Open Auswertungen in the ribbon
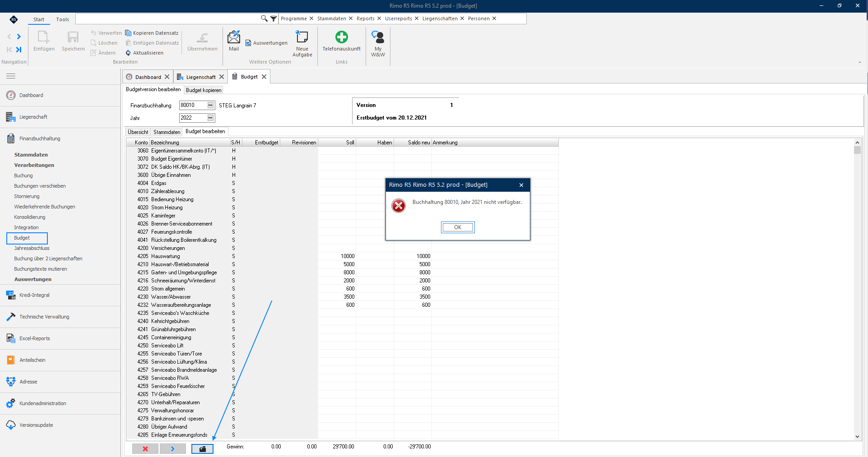The image size is (868, 457). click(266, 43)
